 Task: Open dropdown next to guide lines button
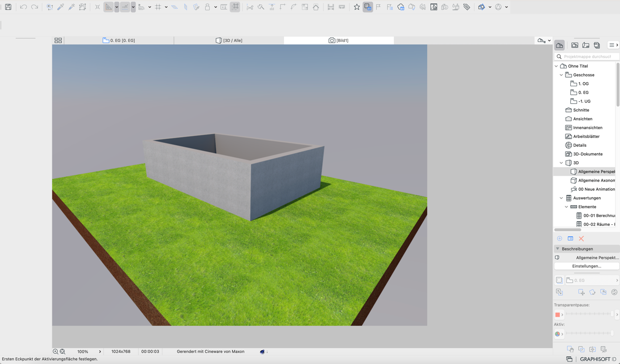point(117,7)
